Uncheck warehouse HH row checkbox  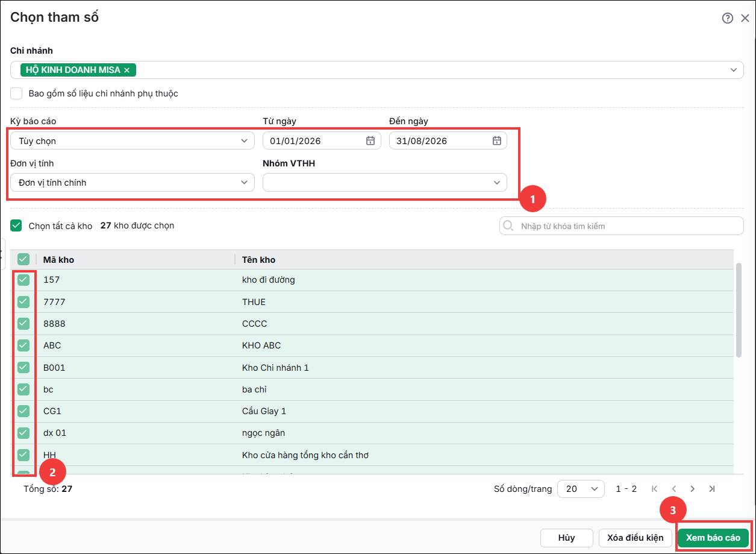coord(23,455)
